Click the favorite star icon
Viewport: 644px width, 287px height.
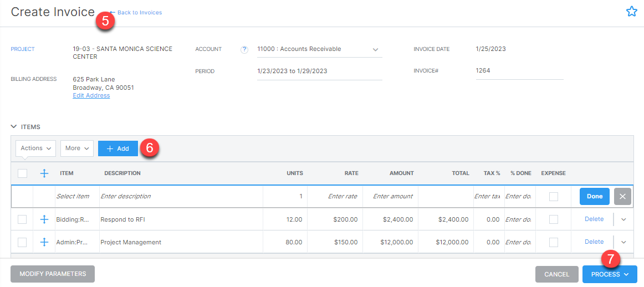[631, 12]
